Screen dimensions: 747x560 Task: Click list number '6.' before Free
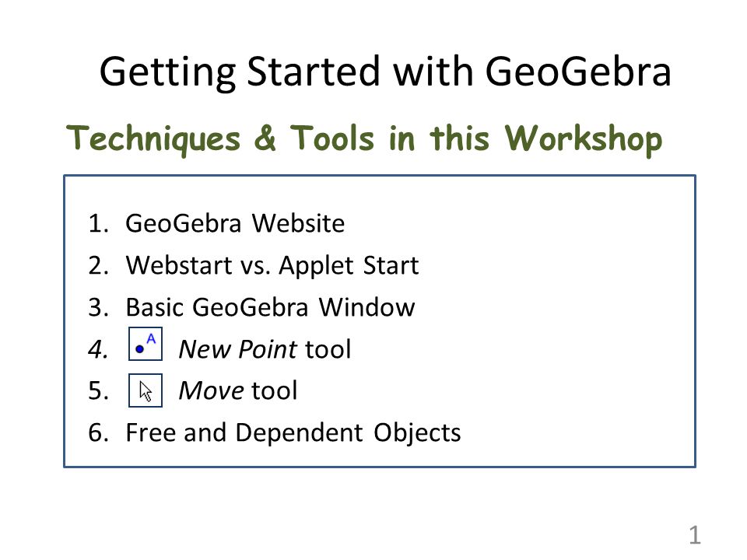tap(99, 433)
